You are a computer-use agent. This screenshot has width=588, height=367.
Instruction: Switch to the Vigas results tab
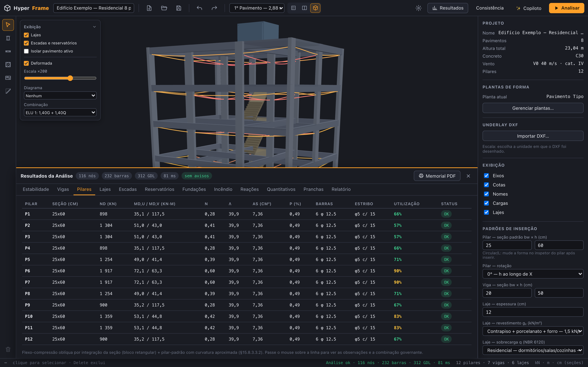tap(63, 189)
